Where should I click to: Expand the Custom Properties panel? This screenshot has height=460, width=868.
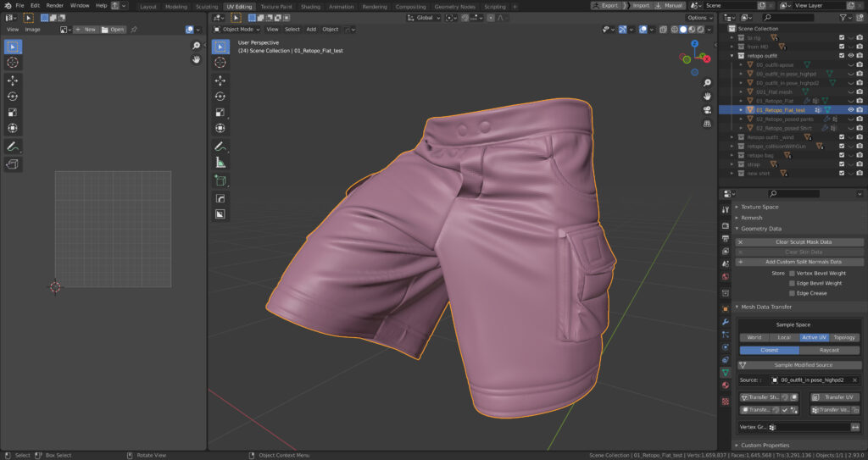pyautogui.click(x=763, y=445)
